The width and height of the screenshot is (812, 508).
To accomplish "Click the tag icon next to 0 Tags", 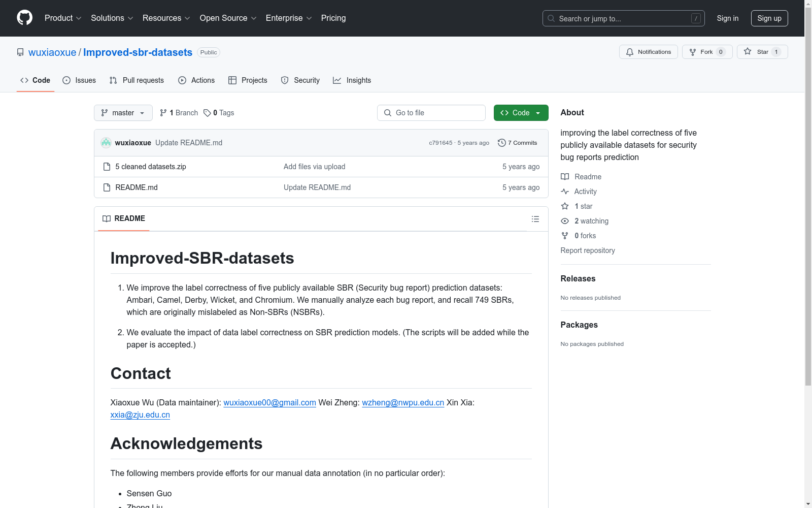I will (x=207, y=113).
